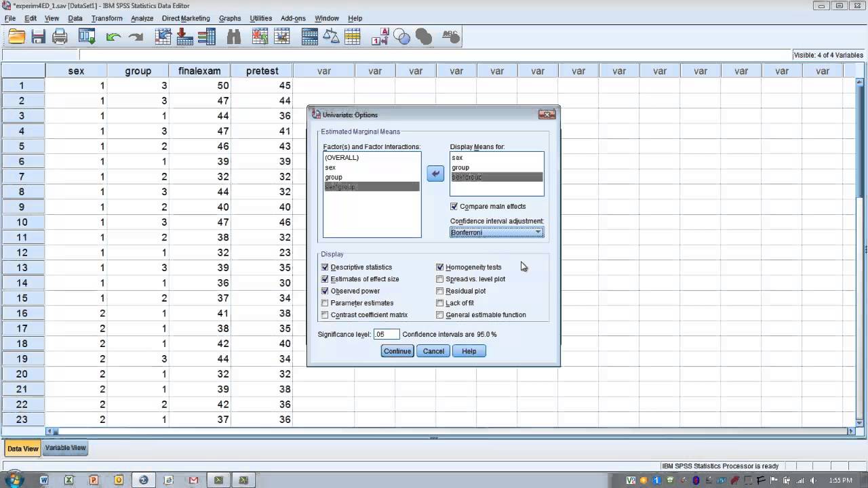Viewport: 868px width, 488px height.
Task: Toggle Homogeneity tests checkbox
Action: (440, 267)
